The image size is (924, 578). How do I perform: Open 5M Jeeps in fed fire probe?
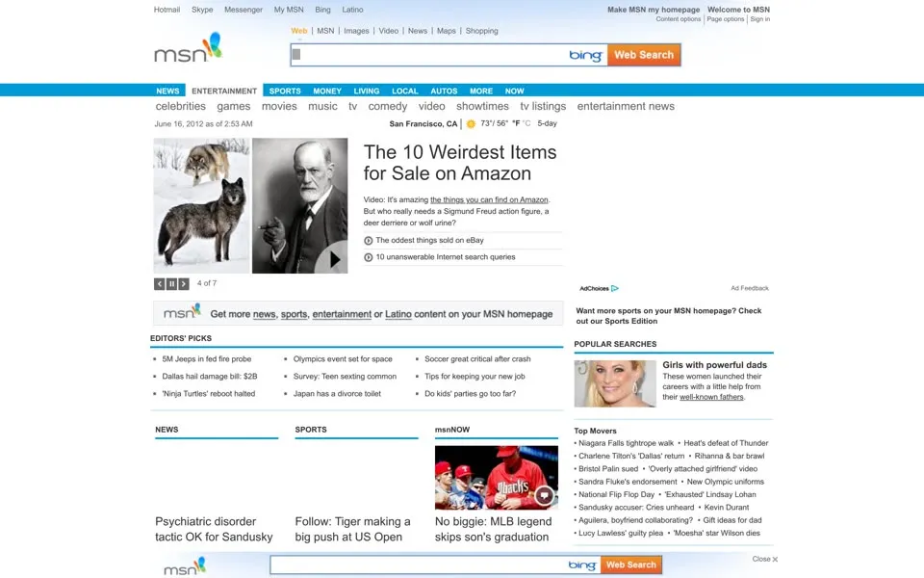[x=206, y=359]
